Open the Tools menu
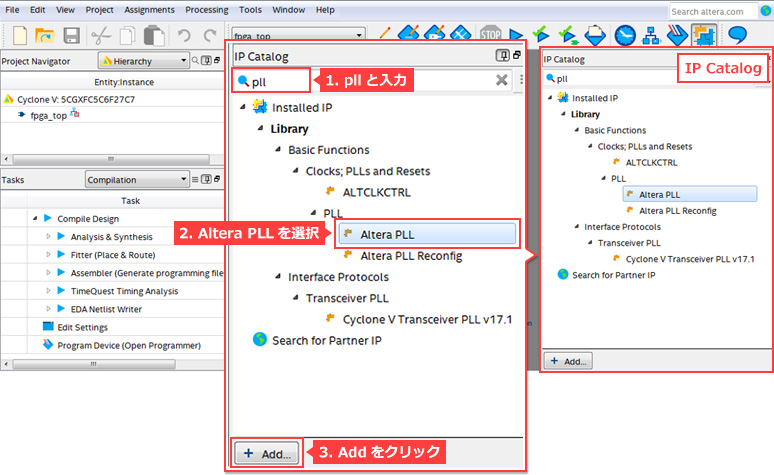Image resolution: width=774 pixels, height=475 pixels. [251, 9]
